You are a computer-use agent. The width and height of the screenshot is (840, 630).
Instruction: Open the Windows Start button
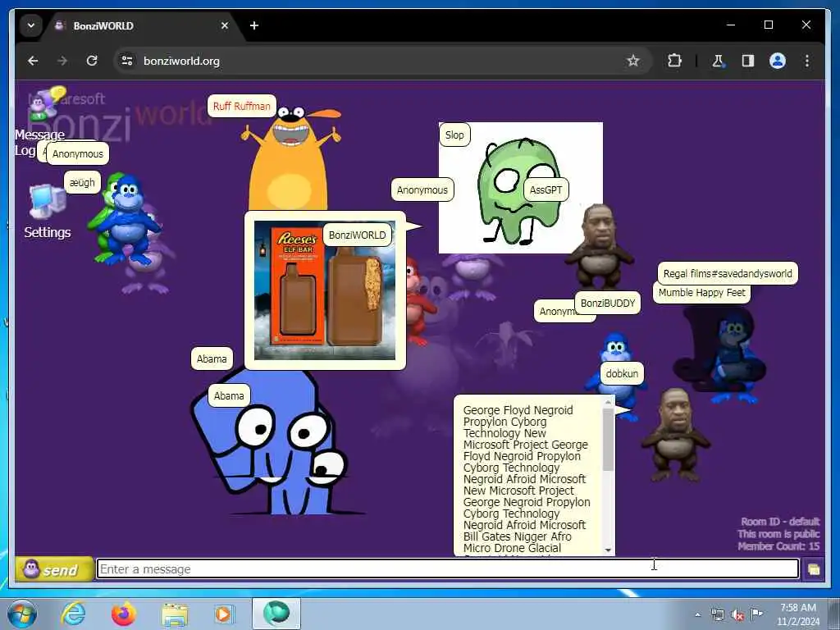pyautogui.click(x=22, y=614)
